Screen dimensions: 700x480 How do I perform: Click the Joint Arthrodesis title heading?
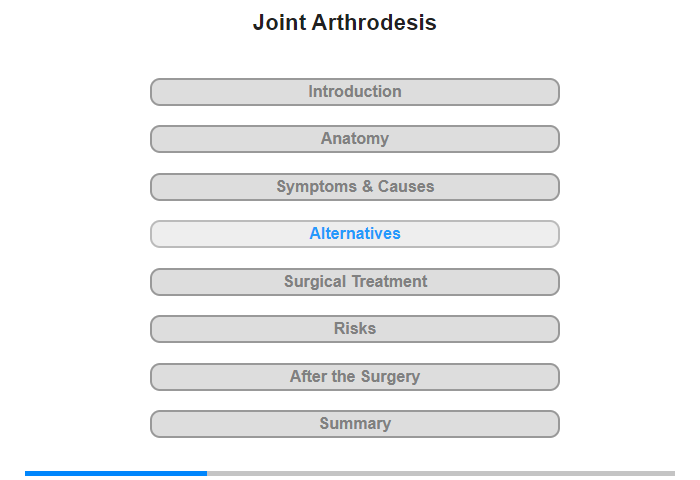coord(345,22)
